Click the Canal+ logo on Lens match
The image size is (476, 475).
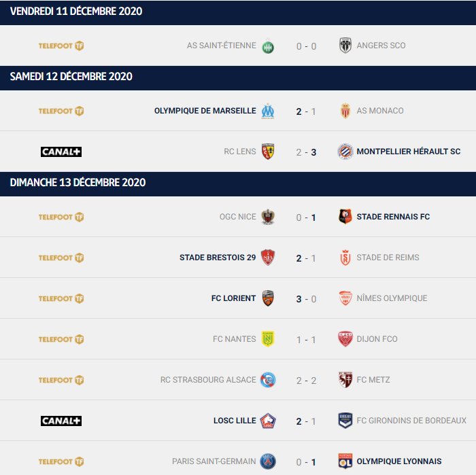(x=61, y=152)
